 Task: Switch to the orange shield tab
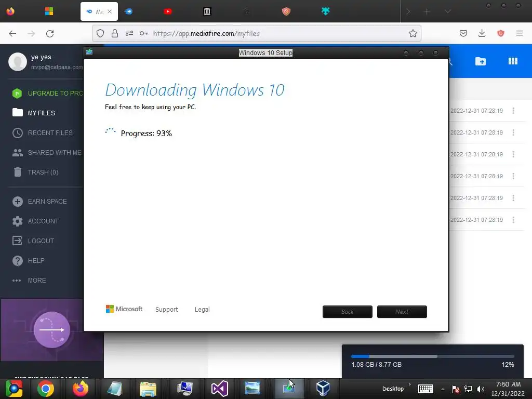(286, 11)
